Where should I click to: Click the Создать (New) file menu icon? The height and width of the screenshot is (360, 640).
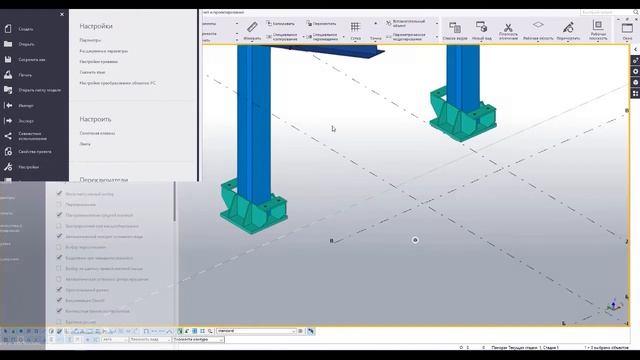pos(8,29)
